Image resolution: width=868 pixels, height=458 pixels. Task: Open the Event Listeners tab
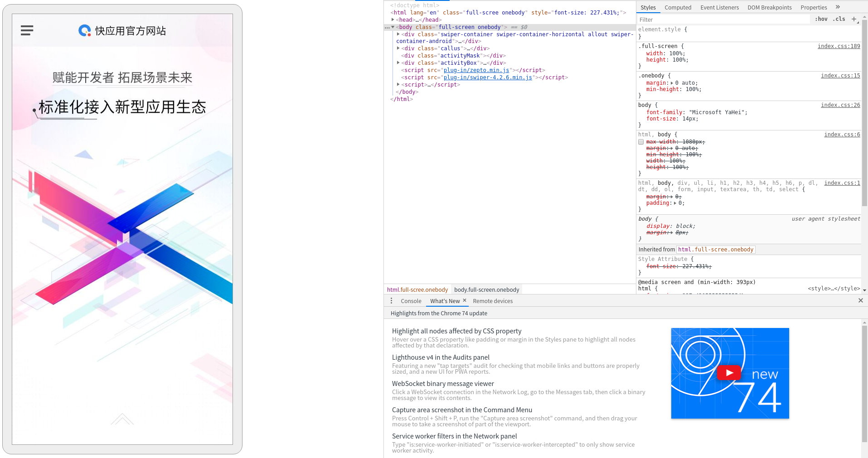719,7
